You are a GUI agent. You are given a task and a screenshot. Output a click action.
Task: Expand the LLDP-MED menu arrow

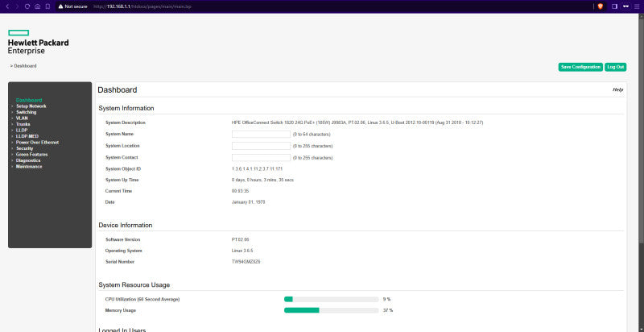(13, 136)
